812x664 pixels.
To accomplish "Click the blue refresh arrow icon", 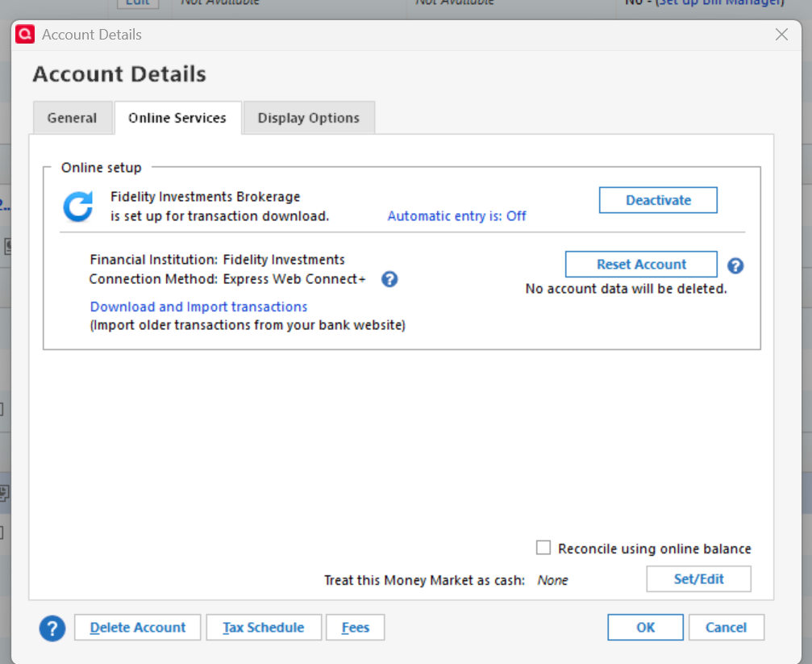I will [x=78, y=207].
